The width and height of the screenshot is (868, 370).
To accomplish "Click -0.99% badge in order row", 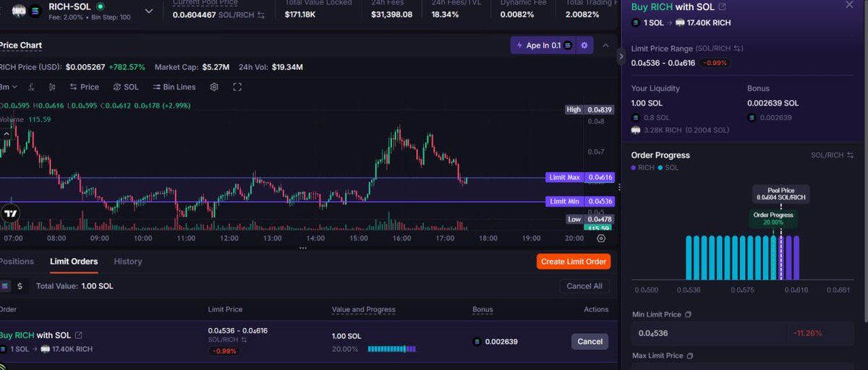I will (x=224, y=351).
